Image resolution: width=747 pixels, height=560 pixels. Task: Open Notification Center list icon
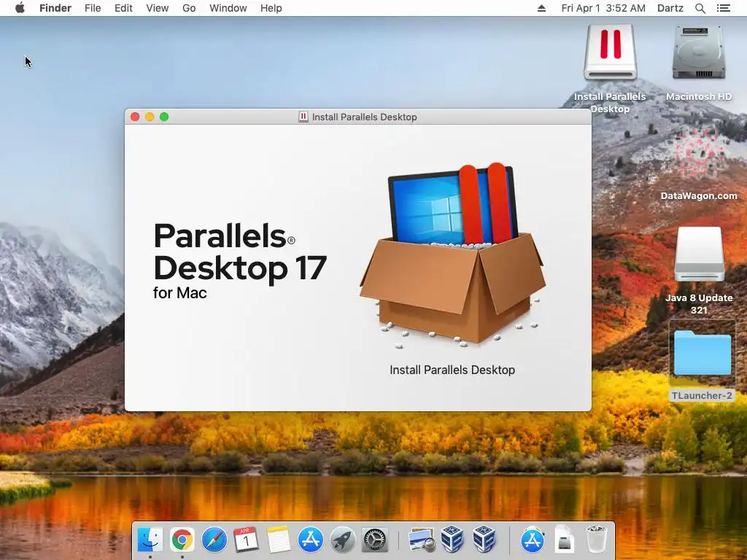(x=724, y=8)
